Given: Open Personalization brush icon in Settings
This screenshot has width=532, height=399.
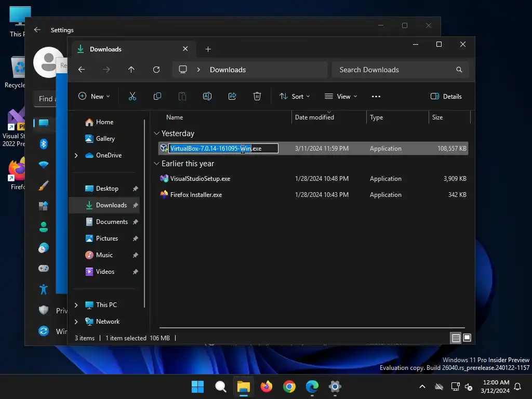Looking at the screenshot, I should pyautogui.click(x=44, y=185).
